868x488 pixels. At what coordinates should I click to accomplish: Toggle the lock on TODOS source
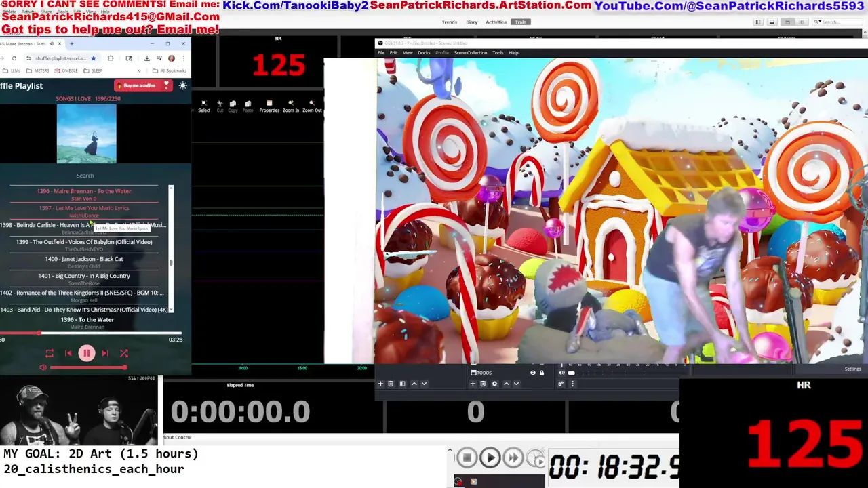tap(541, 373)
